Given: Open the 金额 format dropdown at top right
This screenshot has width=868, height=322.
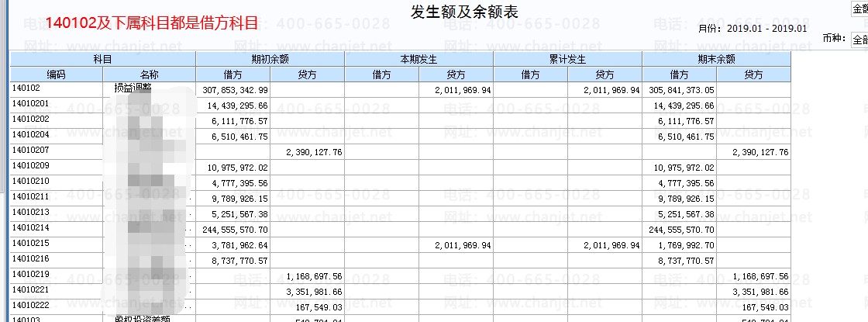Looking at the screenshot, I should tap(859, 9).
